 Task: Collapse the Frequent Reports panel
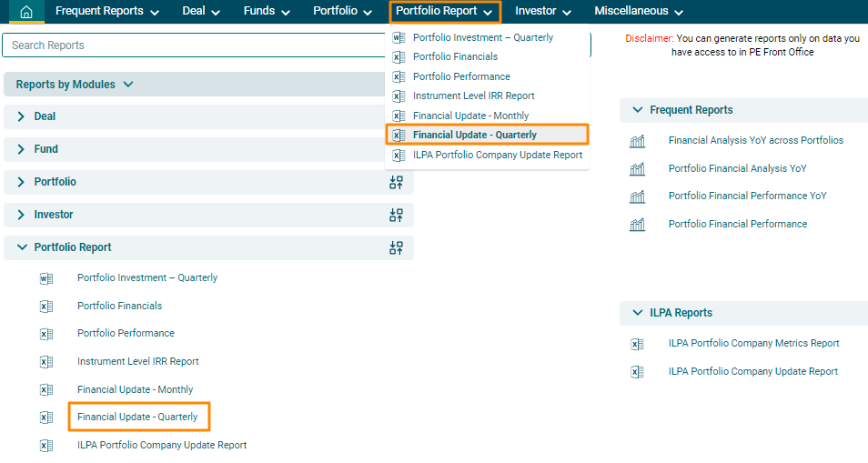pos(637,110)
